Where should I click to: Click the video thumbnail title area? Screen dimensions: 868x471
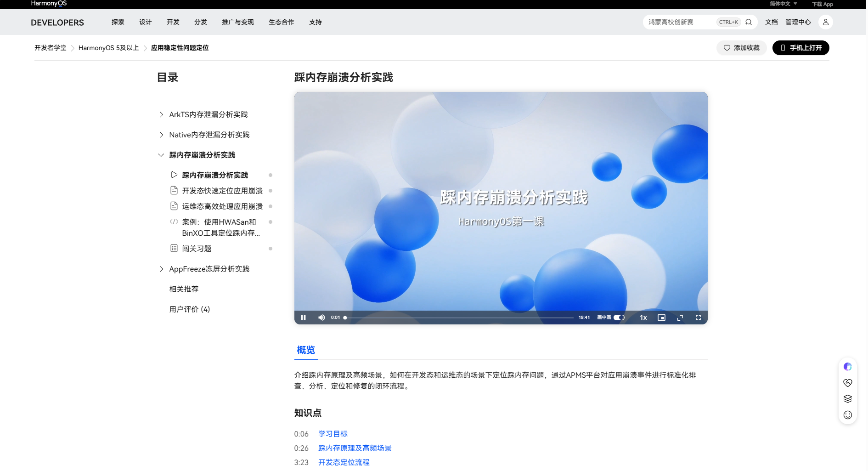point(514,198)
